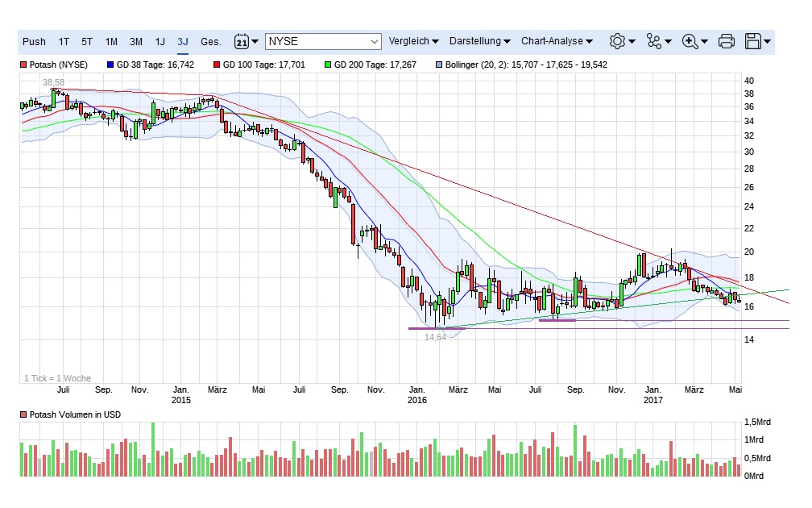Toggle Push live updates
812x508 pixels.
pos(34,41)
